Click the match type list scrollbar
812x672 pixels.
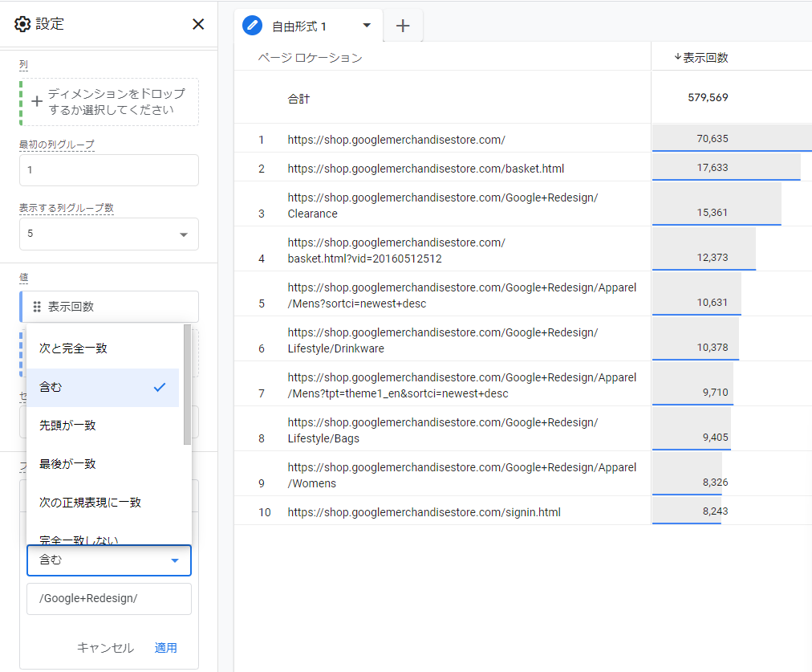(x=187, y=385)
